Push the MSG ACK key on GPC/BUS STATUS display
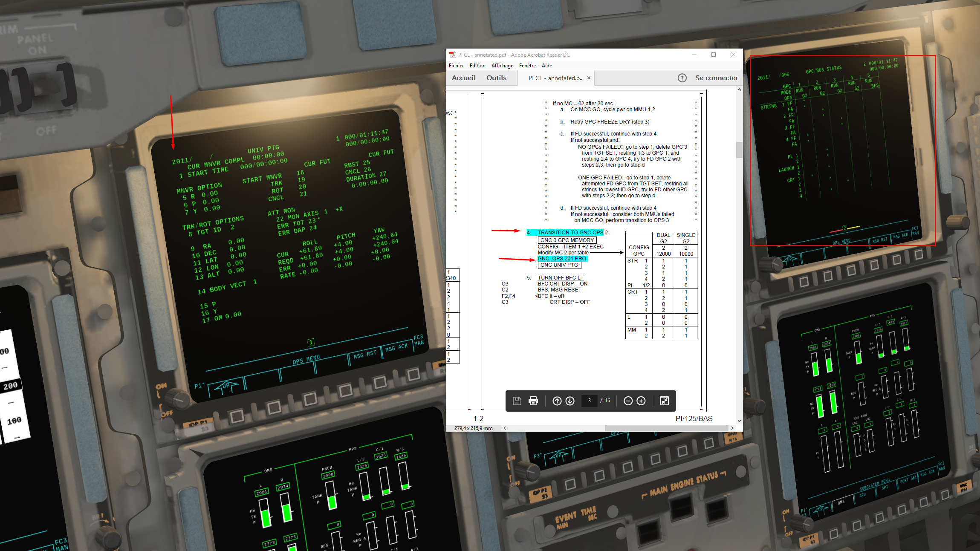Viewport: 980px width, 551px height. [x=919, y=254]
